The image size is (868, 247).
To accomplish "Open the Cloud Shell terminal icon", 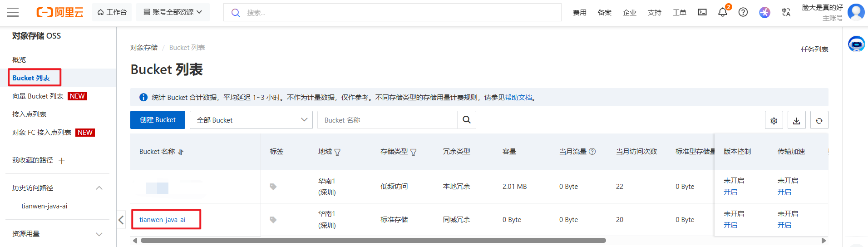I will (x=702, y=12).
